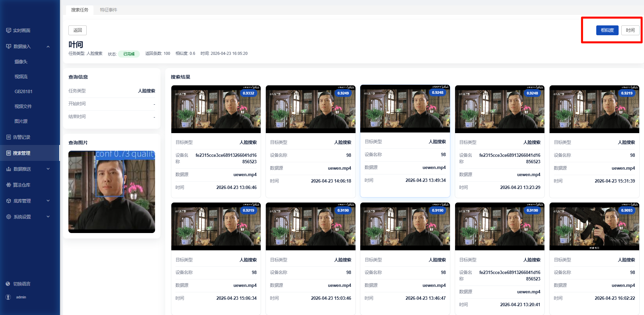Click the 0.9332 similarity badge
Viewport: 644px width, 315px height.
(x=249, y=93)
